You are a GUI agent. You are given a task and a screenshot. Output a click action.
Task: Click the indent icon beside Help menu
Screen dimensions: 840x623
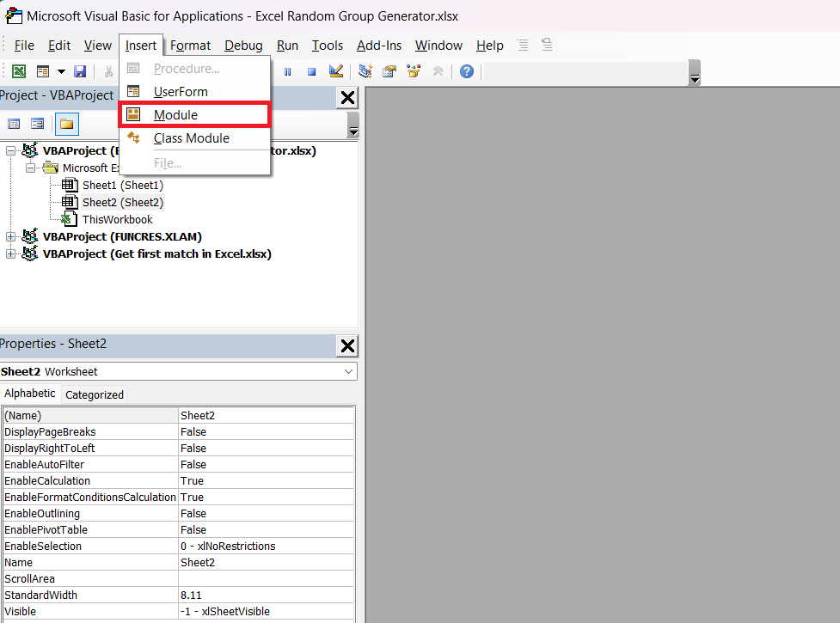click(523, 45)
